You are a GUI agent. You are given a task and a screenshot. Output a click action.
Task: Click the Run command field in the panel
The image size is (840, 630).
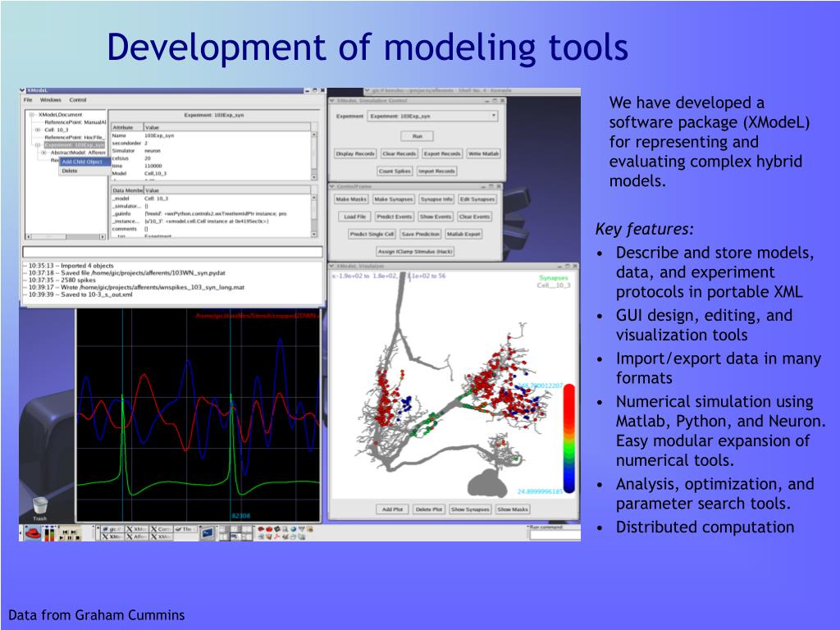[x=555, y=535]
